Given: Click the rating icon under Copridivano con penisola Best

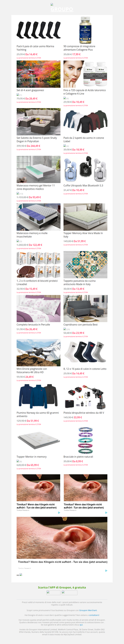Looking at the screenshot, I should tap(65, 329).
